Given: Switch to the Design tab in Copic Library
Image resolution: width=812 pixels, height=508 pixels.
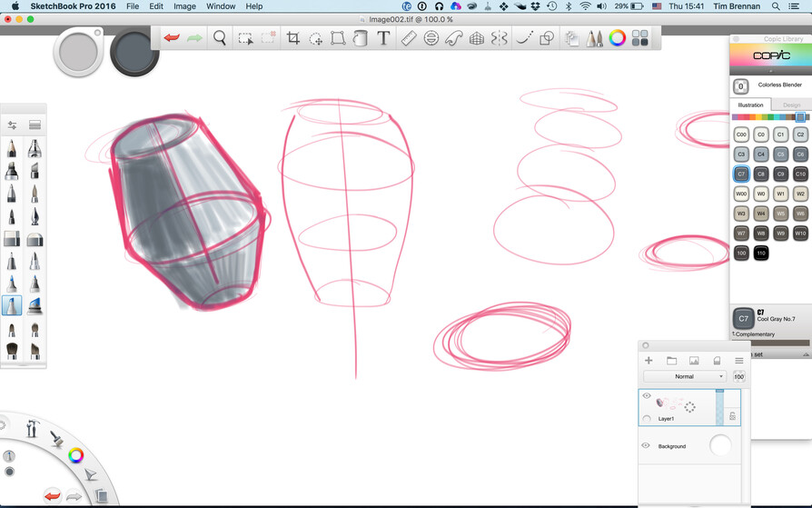Looking at the screenshot, I should click(791, 105).
